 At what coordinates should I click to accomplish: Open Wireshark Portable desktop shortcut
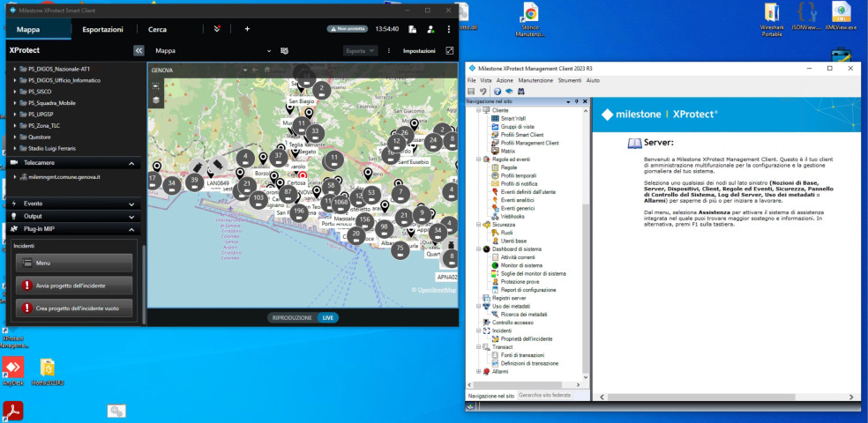[771, 12]
